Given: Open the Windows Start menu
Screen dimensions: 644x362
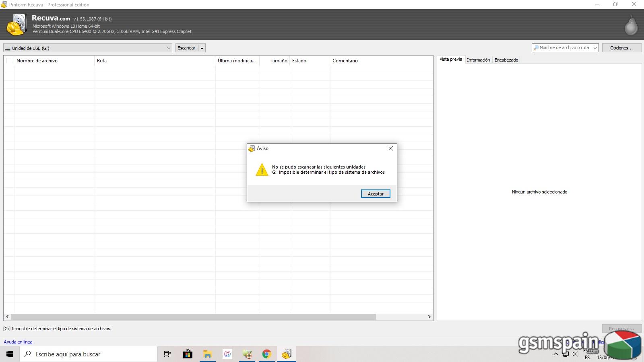Looking at the screenshot, I should pyautogui.click(x=10, y=354).
